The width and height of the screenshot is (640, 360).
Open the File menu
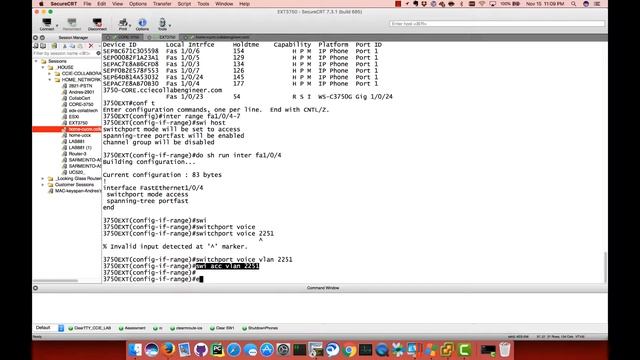point(87,4)
